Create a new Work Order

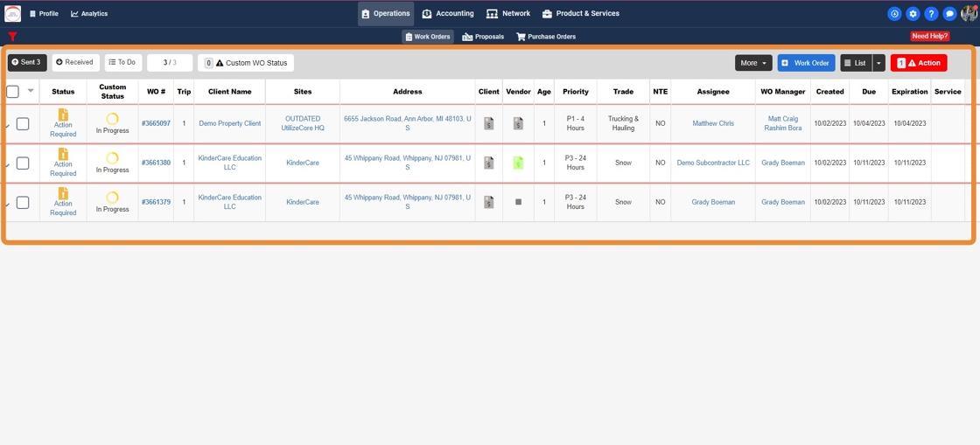[x=806, y=63]
